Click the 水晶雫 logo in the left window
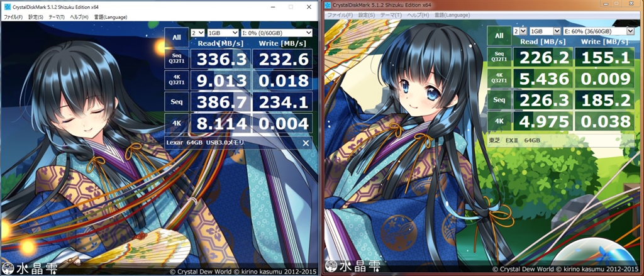 coord(29,268)
